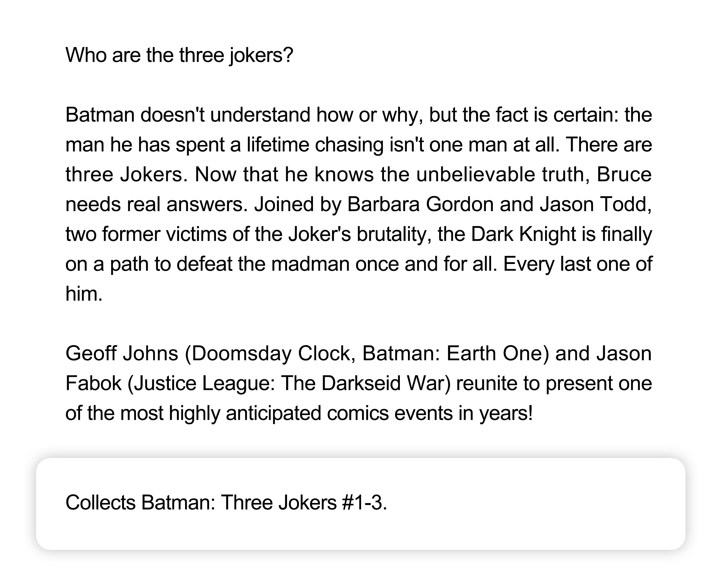The height and width of the screenshot is (588, 716).
Task: Click the name "Fabok" in the last paragraph
Action: click(x=93, y=383)
